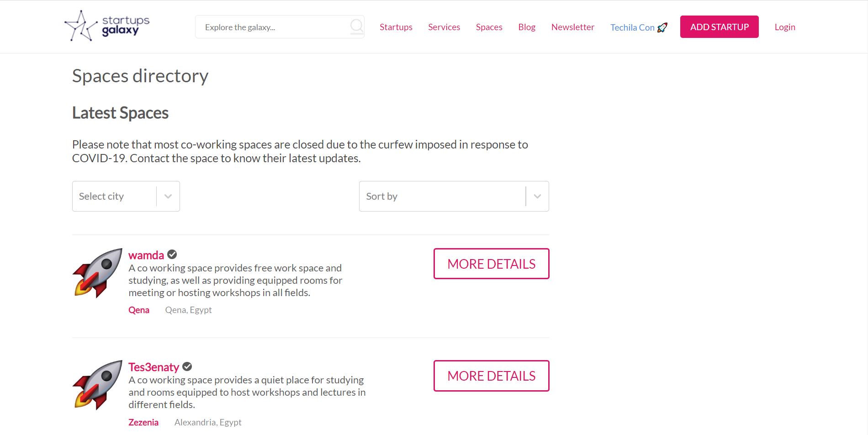Click the search magnifier icon
The image size is (868, 435).
(356, 26)
